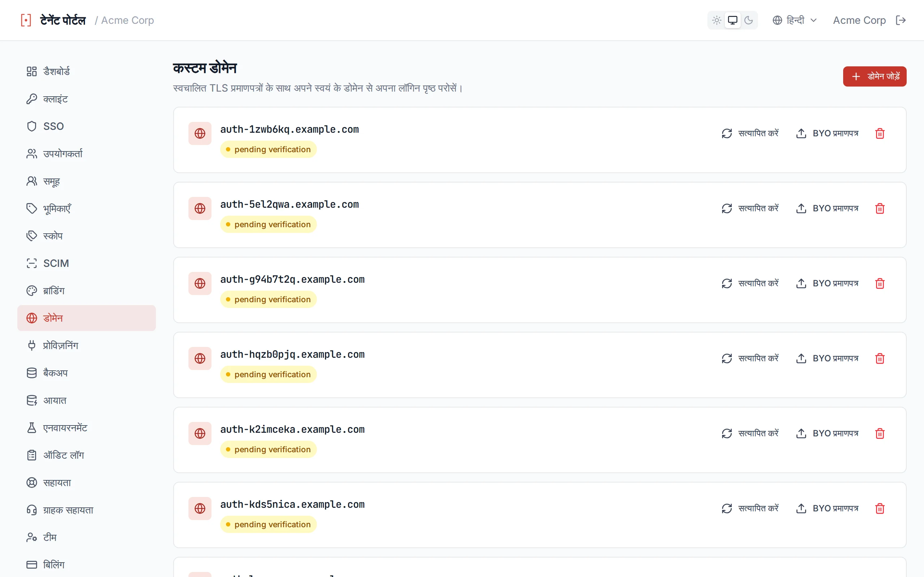
Task: Select system theme monitor toggle
Action: click(732, 20)
